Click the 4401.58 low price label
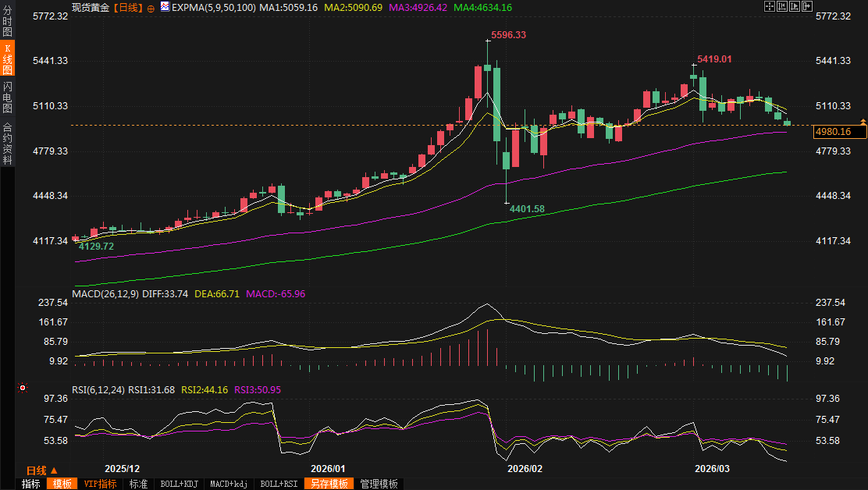The width and height of the screenshot is (868, 490). click(x=527, y=209)
